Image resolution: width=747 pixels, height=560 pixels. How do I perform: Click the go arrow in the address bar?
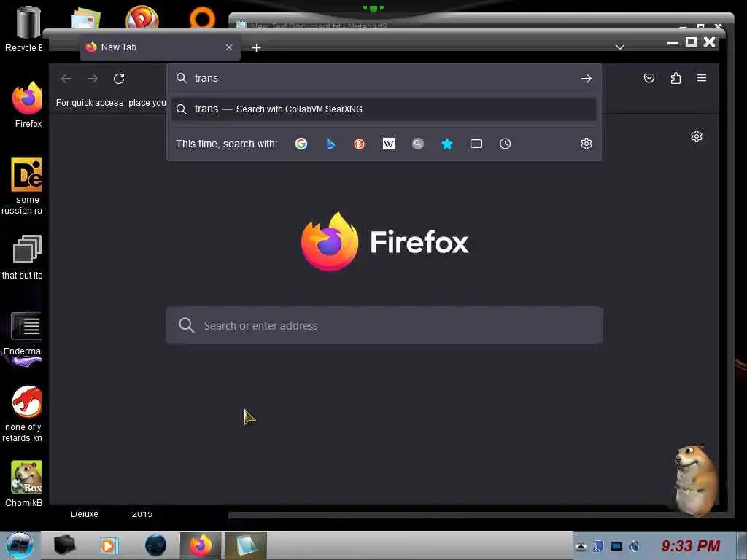coord(586,79)
